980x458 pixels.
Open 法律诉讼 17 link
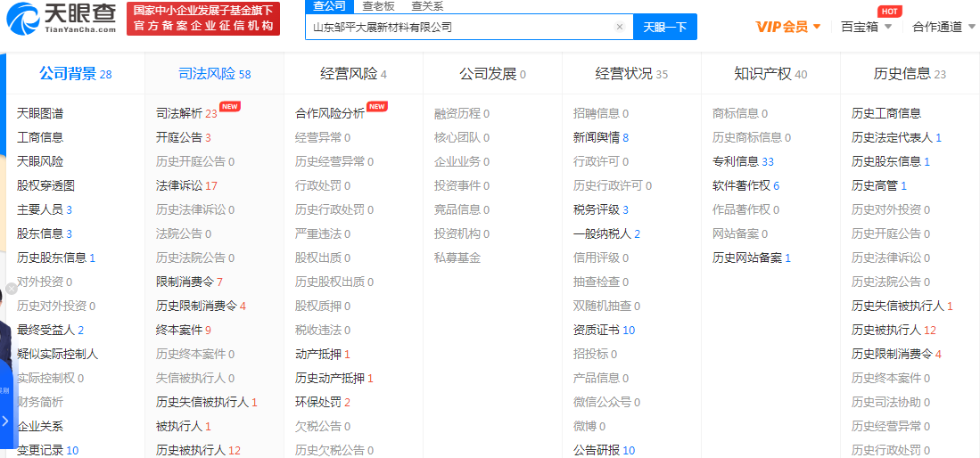pos(186,185)
